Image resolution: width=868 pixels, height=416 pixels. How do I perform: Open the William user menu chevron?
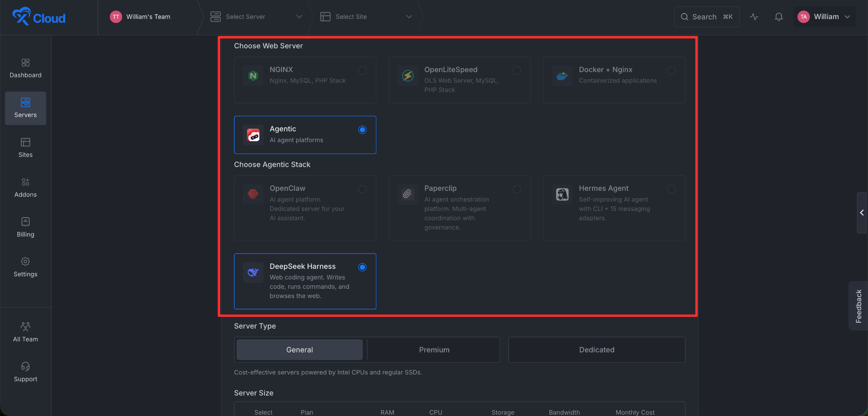(847, 17)
